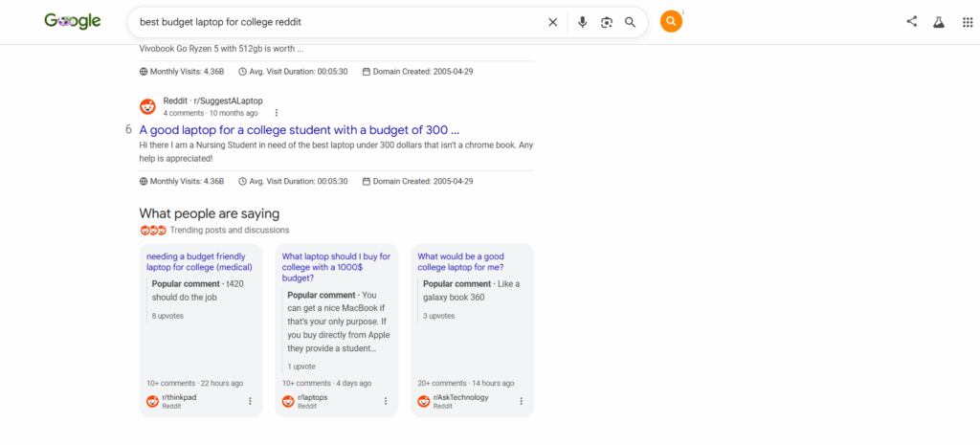Click 'What people are saying' heading
980x445 pixels.
tap(210, 213)
